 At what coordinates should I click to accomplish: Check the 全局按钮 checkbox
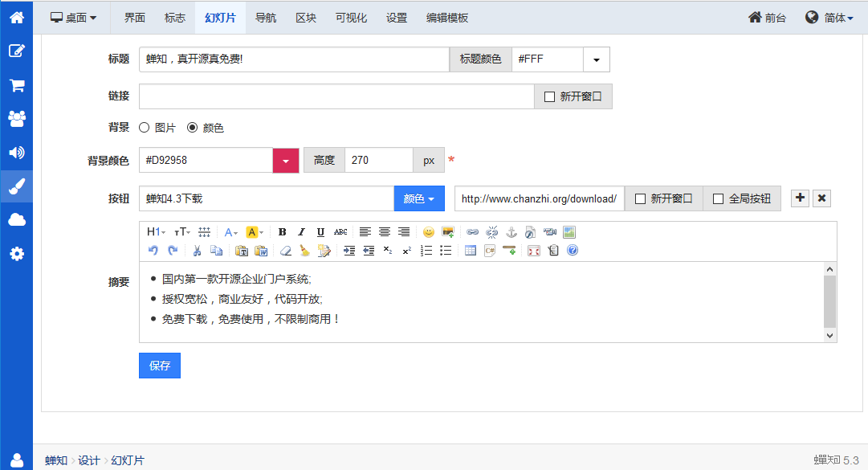[719, 198]
